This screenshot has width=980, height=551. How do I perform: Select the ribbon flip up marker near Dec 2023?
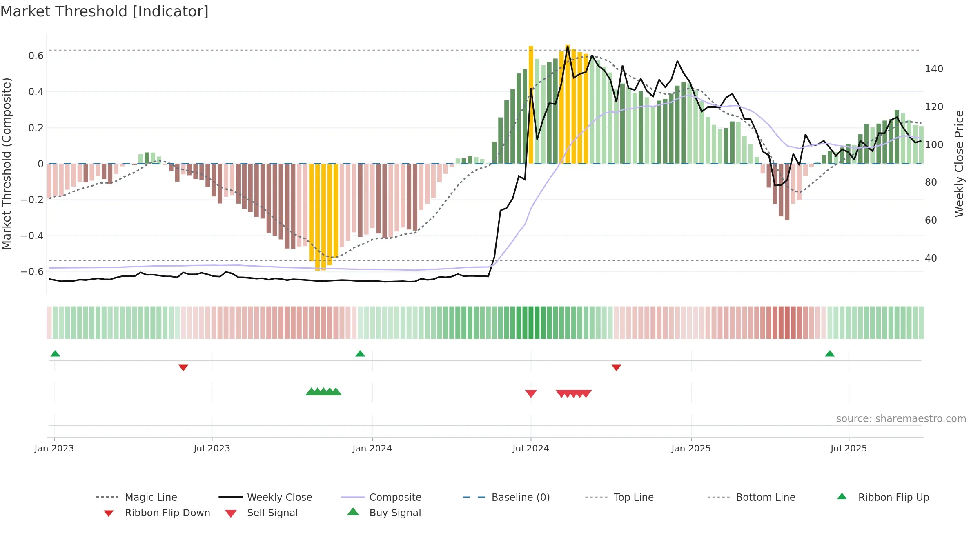point(360,353)
